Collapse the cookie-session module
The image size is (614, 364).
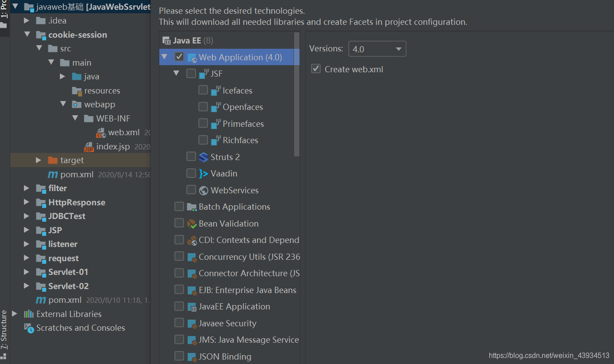(x=27, y=35)
